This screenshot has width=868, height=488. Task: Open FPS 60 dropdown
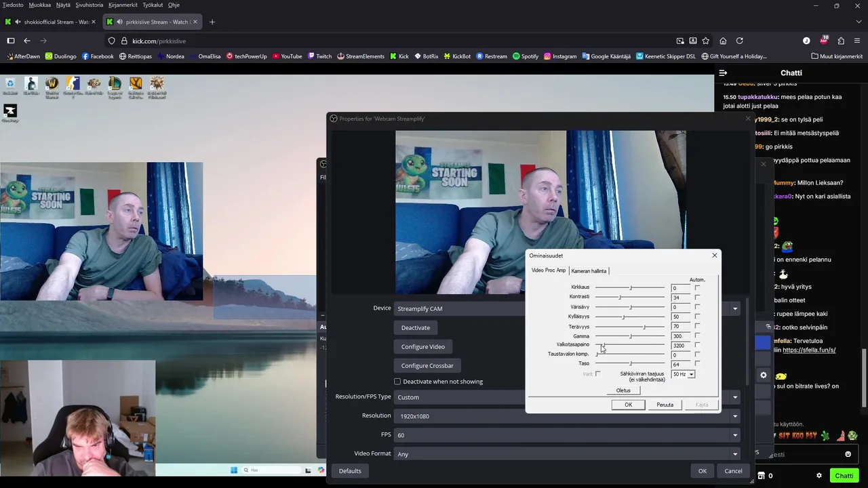click(566, 435)
